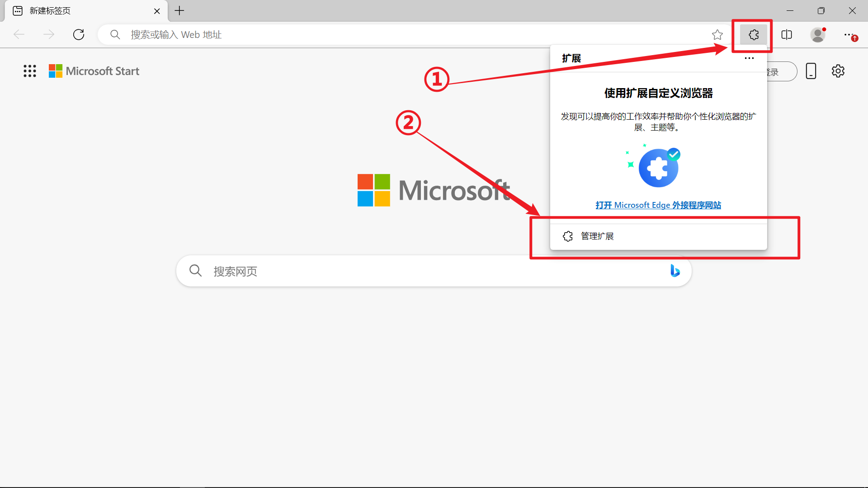Click the web search box 搜索网页
This screenshot has height=488, width=868.
(x=434, y=271)
